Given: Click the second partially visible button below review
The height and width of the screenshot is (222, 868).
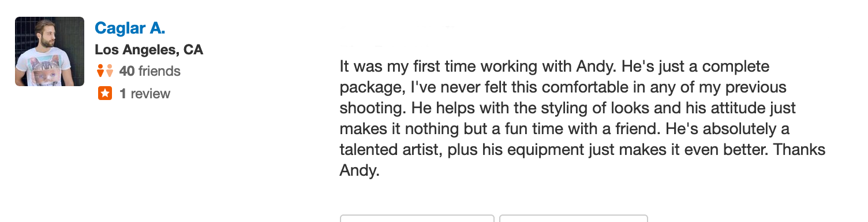Looking at the screenshot, I should pyautogui.click(x=573, y=218).
